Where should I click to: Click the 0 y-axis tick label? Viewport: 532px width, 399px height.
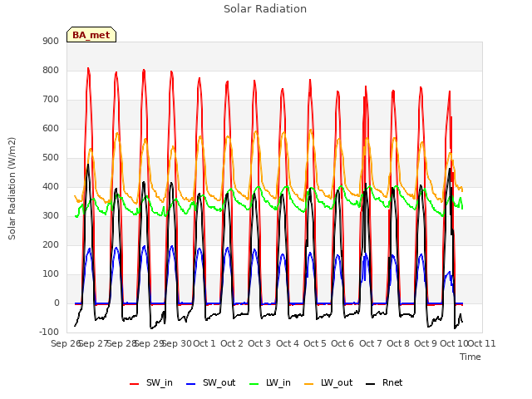coord(57,303)
